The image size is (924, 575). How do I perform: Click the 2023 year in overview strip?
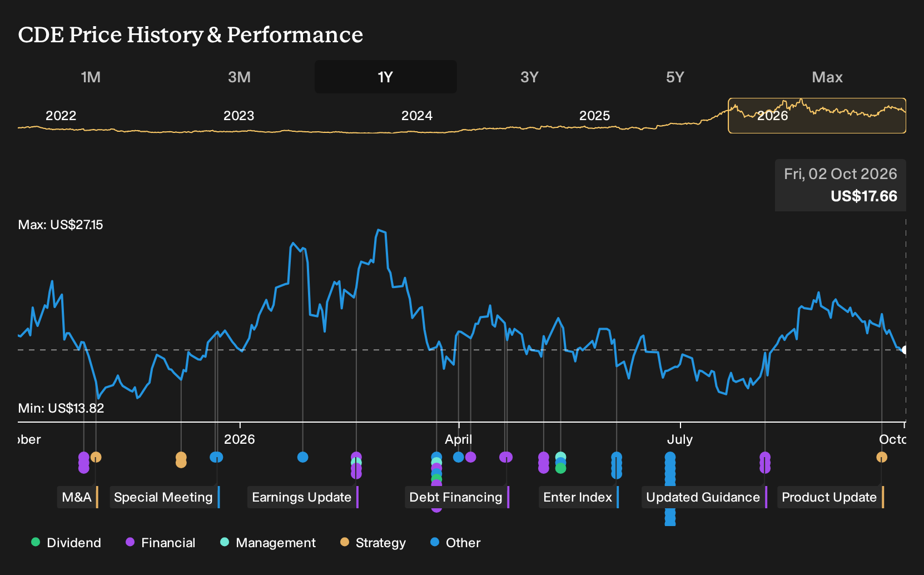click(x=239, y=116)
